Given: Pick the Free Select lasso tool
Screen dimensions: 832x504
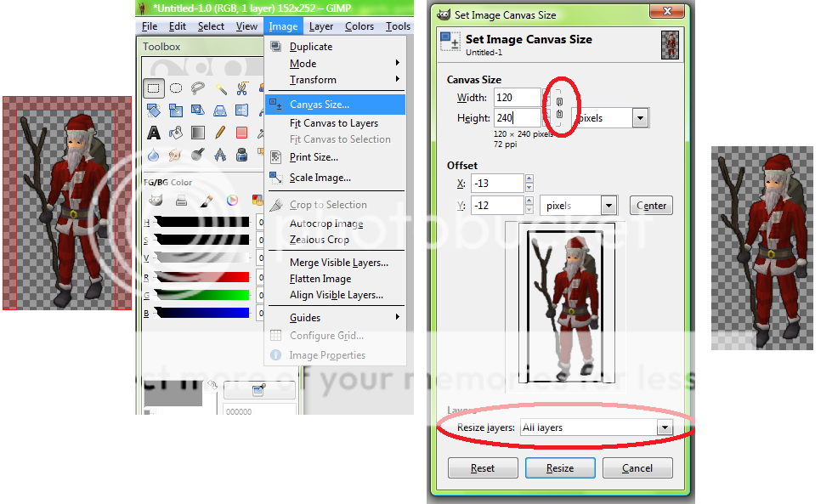Looking at the screenshot, I should pos(198,88).
